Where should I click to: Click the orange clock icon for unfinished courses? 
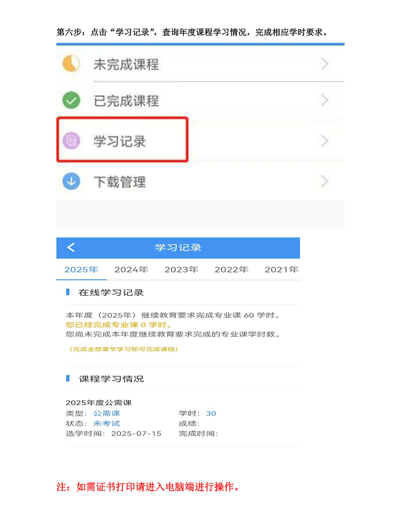(x=71, y=63)
